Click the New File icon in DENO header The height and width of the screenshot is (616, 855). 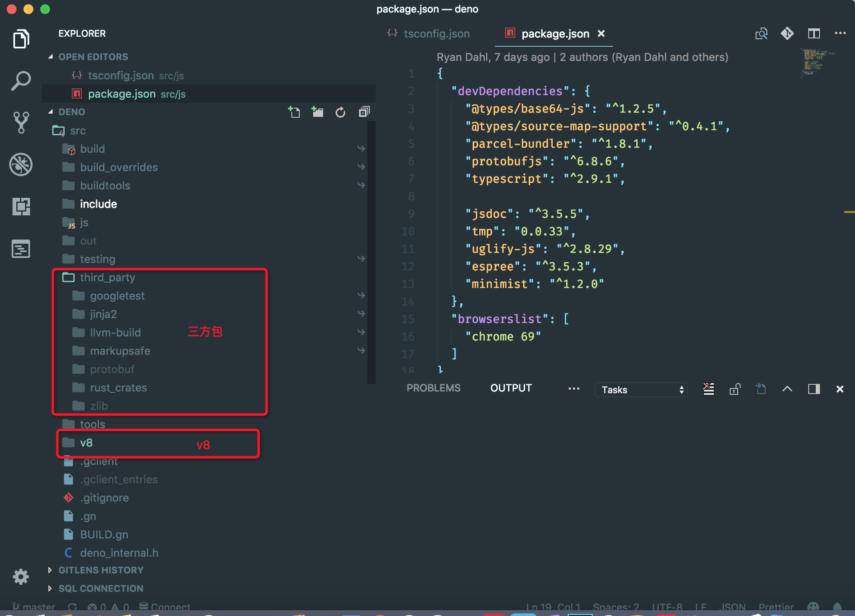pyautogui.click(x=294, y=112)
